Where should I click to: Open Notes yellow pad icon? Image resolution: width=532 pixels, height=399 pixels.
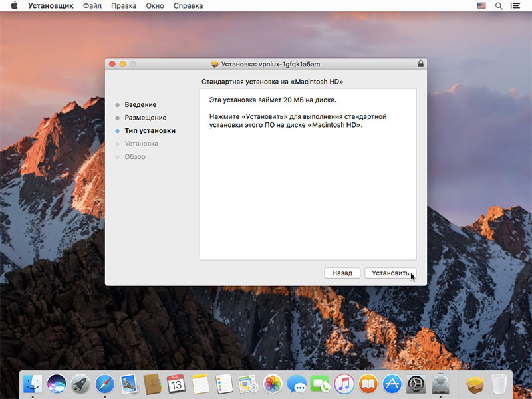pos(201,384)
